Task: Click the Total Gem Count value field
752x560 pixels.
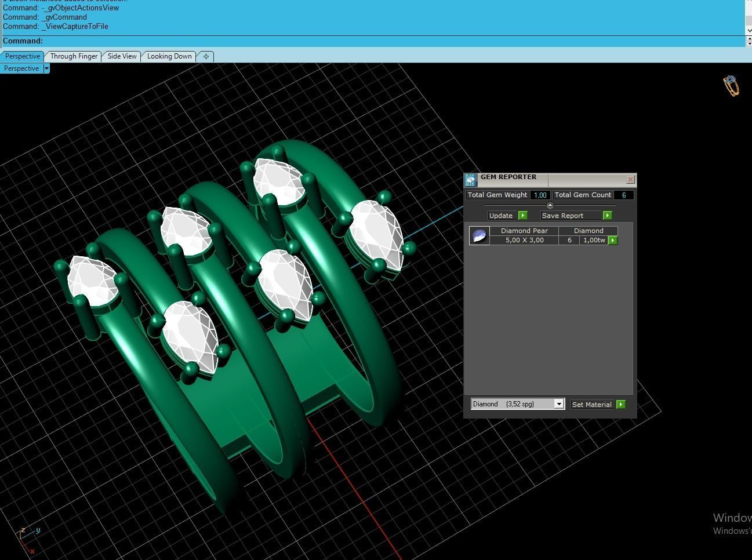Action: coord(624,195)
